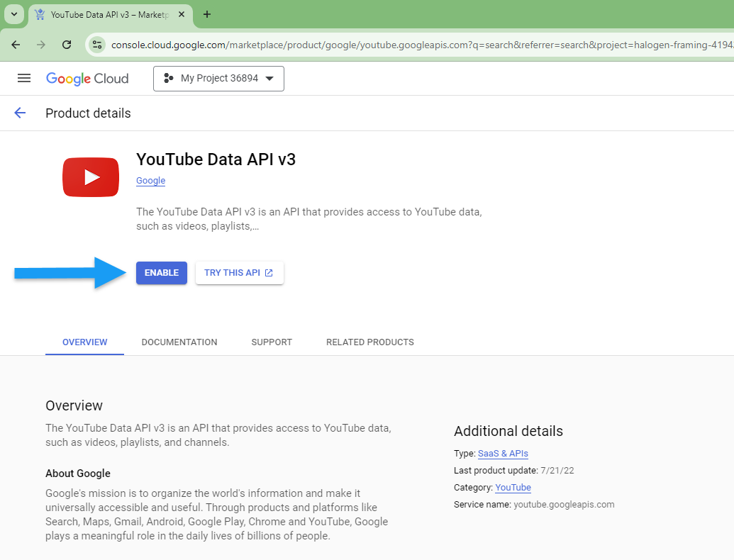Click the 'YouTube Data API v3' heading
The height and width of the screenshot is (560, 734).
(x=216, y=159)
